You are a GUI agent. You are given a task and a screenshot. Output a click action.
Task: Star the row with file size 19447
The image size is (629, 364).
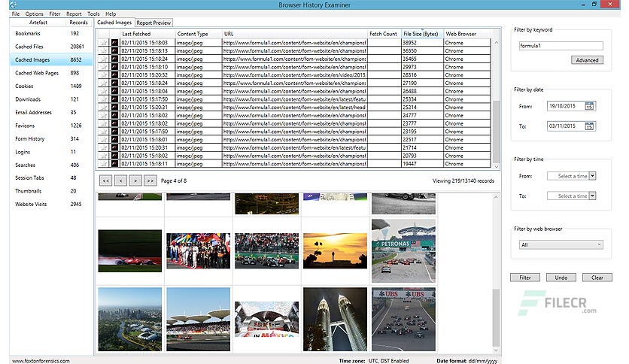(x=104, y=163)
